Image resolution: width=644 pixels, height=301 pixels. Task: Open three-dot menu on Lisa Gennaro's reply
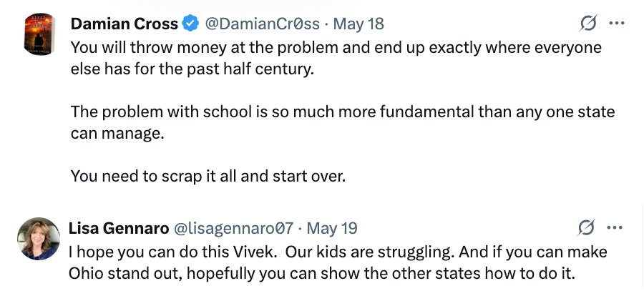point(615,228)
